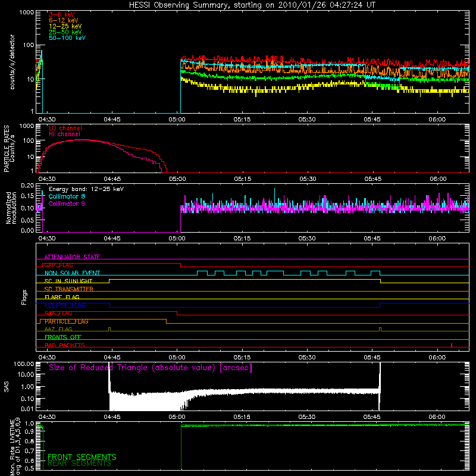Select the BAD_PACKETS flag label
The width and height of the screenshot is (476, 476).
(65, 346)
